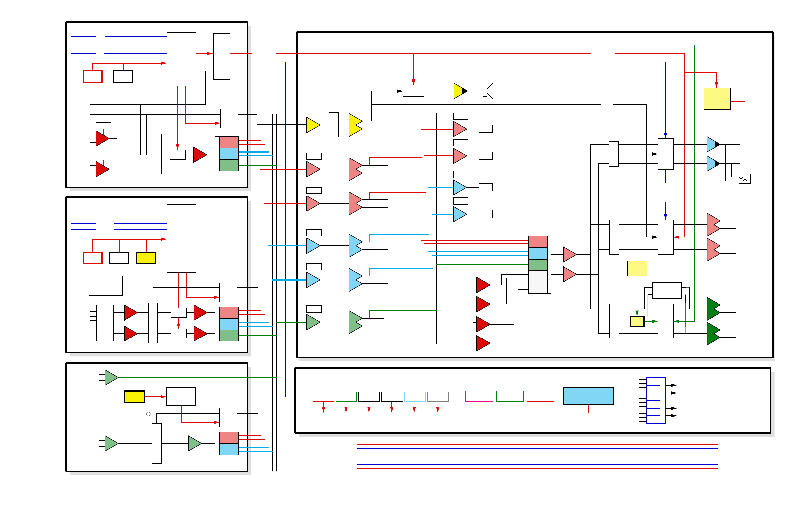Click the small hollow circle
Image resolution: width=812 pixels, height=526 pixels.
pos(148,414)
